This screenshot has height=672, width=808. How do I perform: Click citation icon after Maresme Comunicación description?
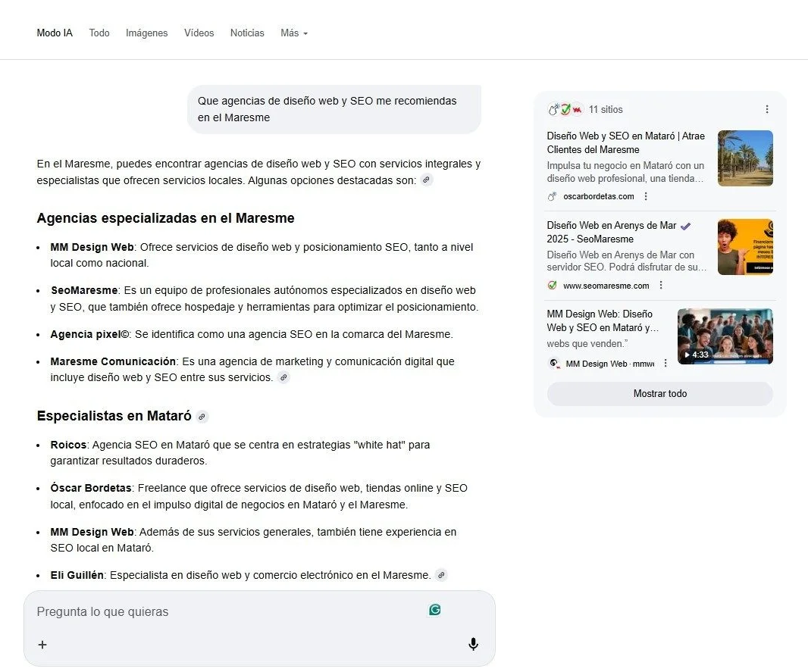pos(284,377)
